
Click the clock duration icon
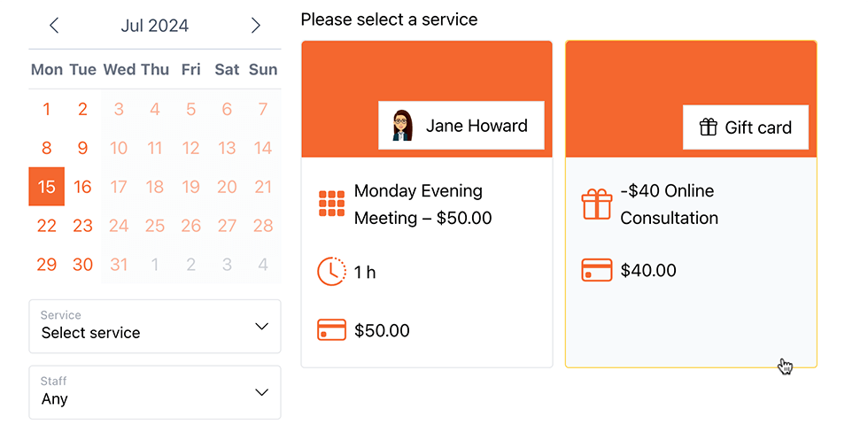[331, 271]
